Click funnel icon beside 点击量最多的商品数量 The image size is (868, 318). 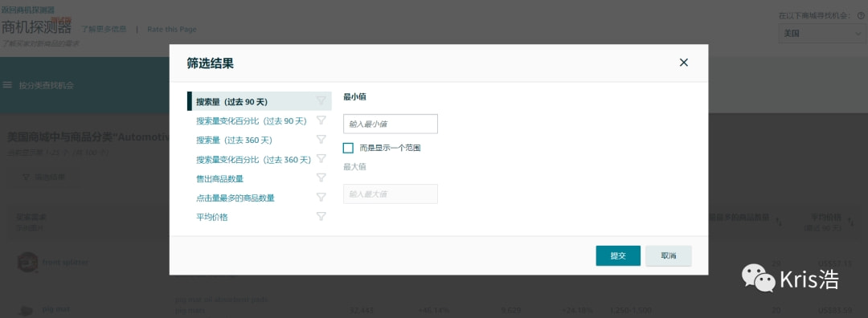321,197
